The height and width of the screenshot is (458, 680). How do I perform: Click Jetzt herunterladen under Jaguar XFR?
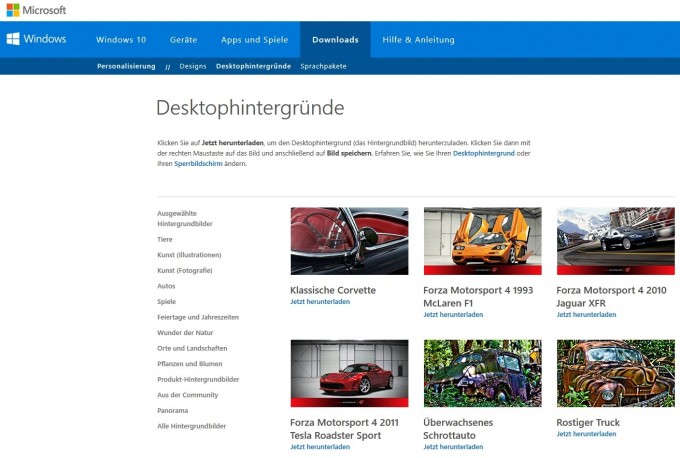[x=586, y=315]
